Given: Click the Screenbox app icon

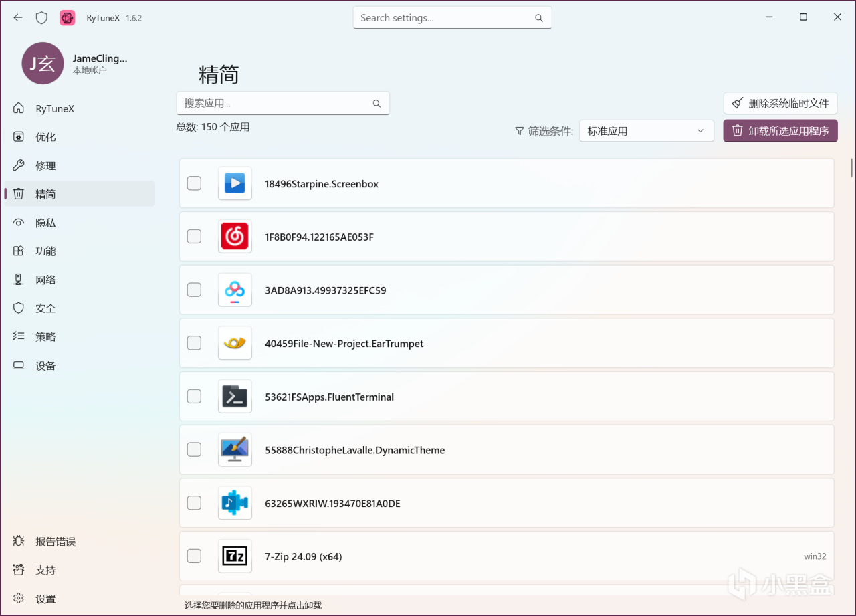Looking at the screenshot, I should click(x=235, y=183).
